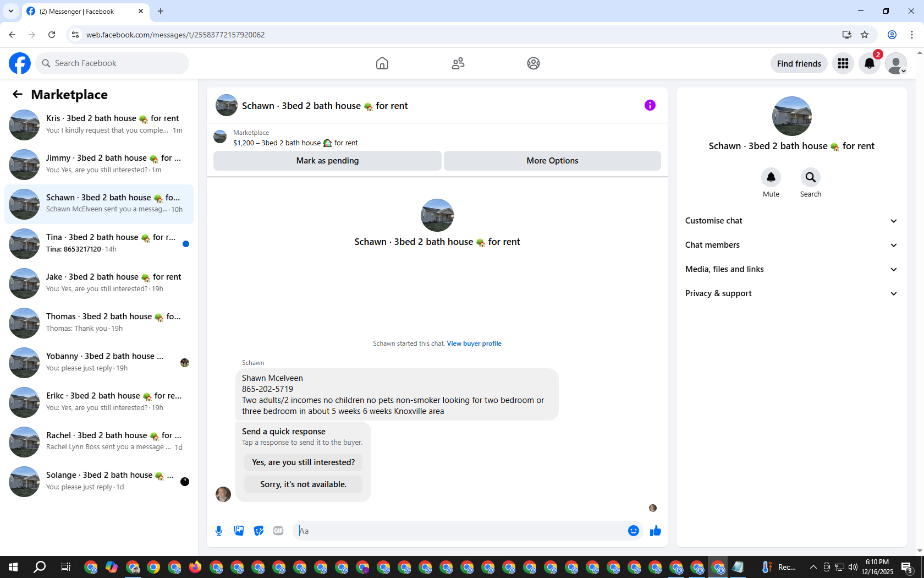Open the notifications bell
Viewport: 924px width, 578px height.
point(870,63)
